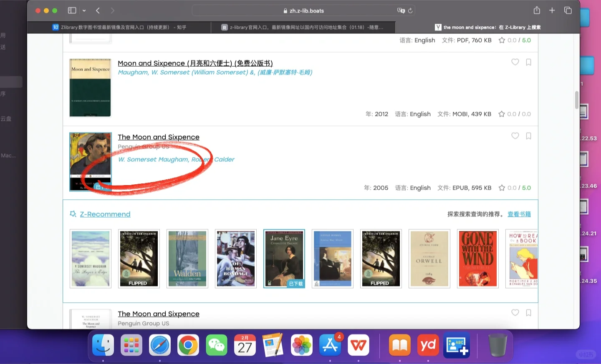Open the Jane Eyre recommended cover
The width and height of the screenshot is (601, 364).
click(x=284, y=259)
